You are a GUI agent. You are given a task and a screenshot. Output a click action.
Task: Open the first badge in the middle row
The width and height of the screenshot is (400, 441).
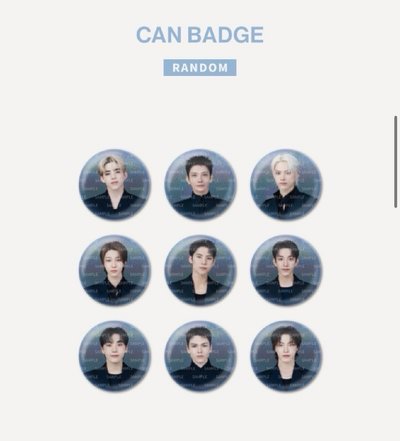(115, 270)
